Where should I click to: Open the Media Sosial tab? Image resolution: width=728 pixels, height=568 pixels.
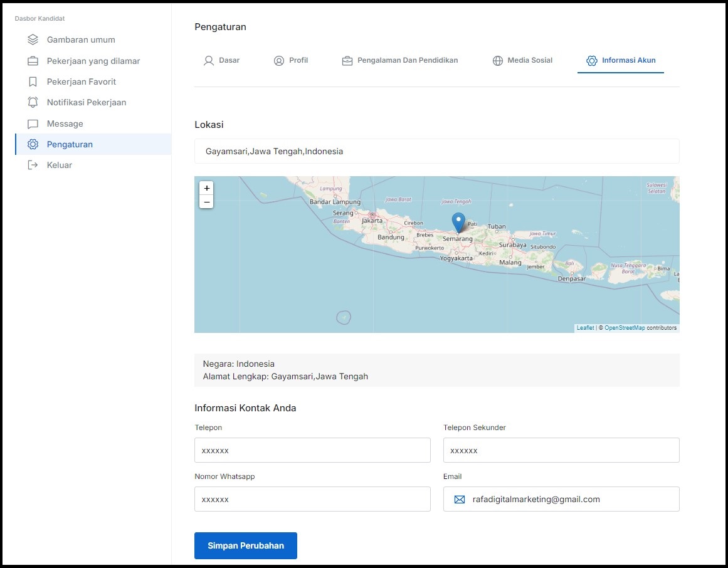(522, 60)
